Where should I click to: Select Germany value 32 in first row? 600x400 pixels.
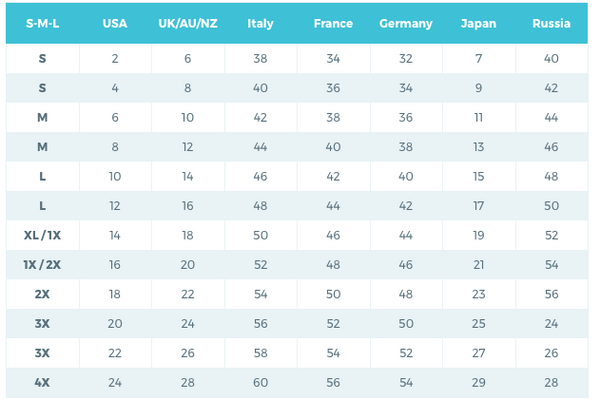pos(406,59)
